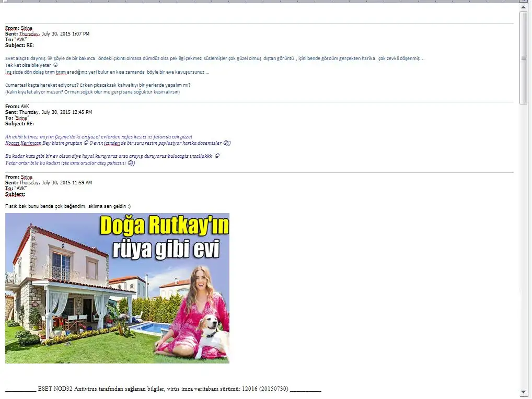Click the line "Fıstık bak bunu bende çok beğendim"
532x399 pixels.
(x=67, y=206)
